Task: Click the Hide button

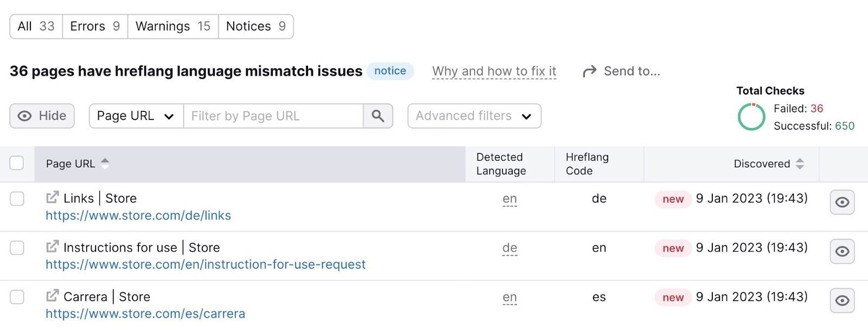Action: coord(42,116)
